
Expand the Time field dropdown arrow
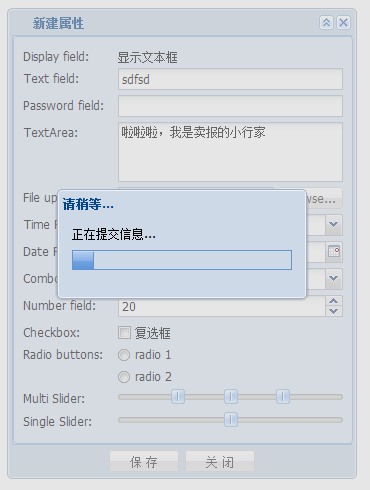coord(334,224)
